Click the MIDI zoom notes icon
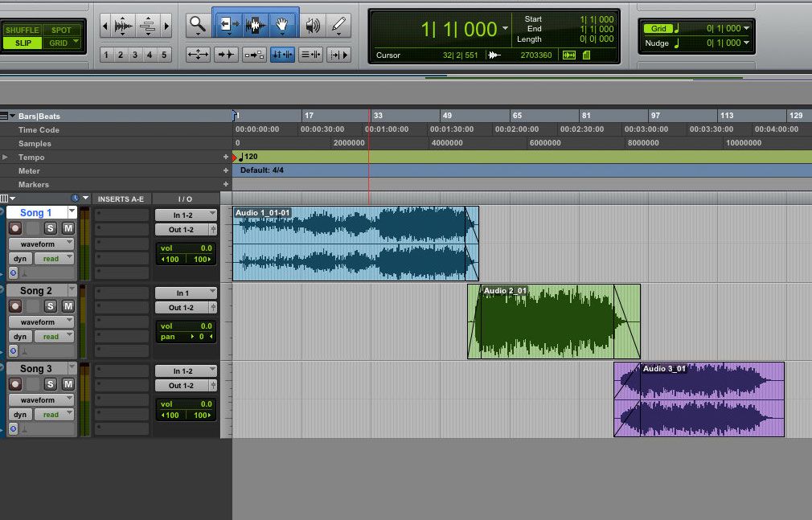Image resolution: width=812 pixels, height=520 pixels. click(148, 26)
